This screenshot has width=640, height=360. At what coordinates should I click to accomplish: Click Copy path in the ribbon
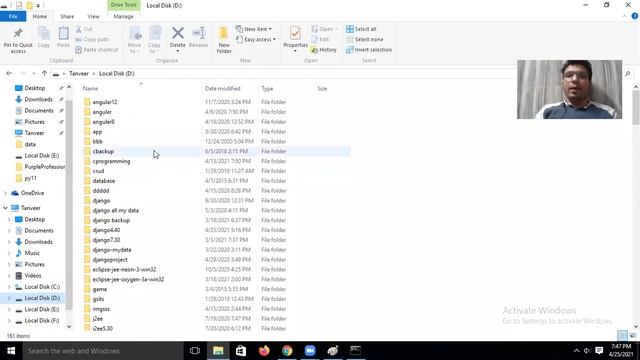pyautogui.click(x=92, y=39)
